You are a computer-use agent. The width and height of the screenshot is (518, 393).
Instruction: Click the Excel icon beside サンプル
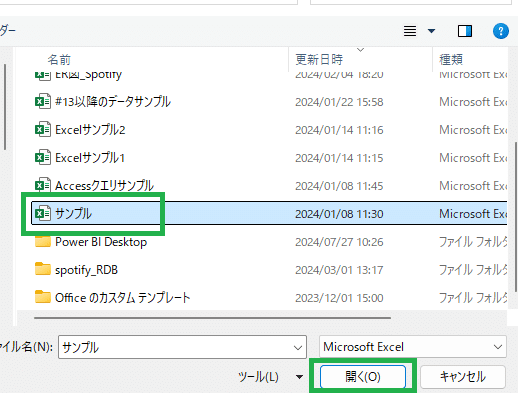pyautogui.click(x=43, y=213)
